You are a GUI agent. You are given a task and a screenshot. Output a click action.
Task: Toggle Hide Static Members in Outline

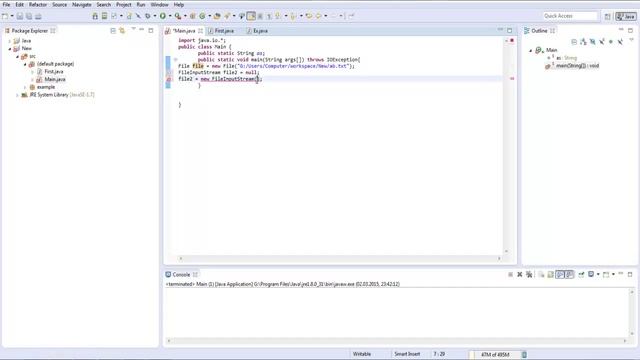(602, 42)
